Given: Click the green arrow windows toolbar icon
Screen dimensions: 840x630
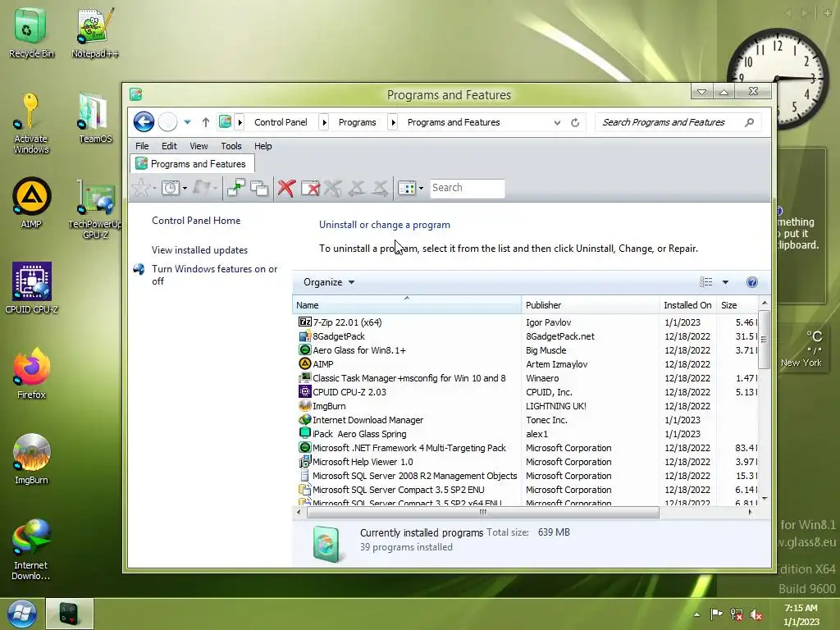Looking at the screenshot, I should pos(235,188).
